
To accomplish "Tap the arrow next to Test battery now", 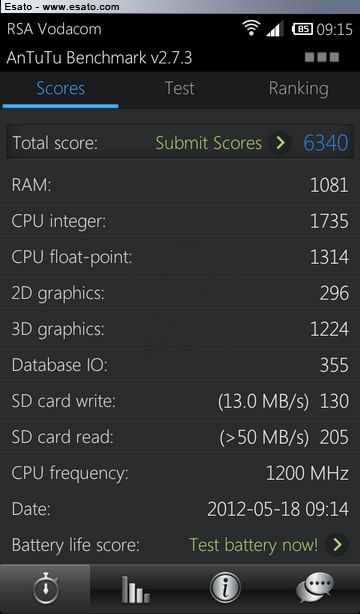I will tap(337, 545).
